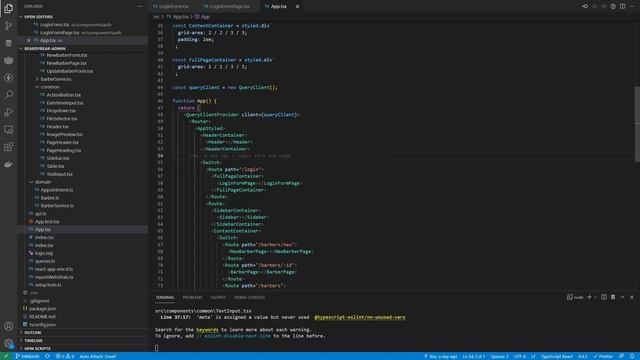Viewport: 640px width, 360px height.
Task: Click Prettier status bar item
Action: click(x=603, y=356)
